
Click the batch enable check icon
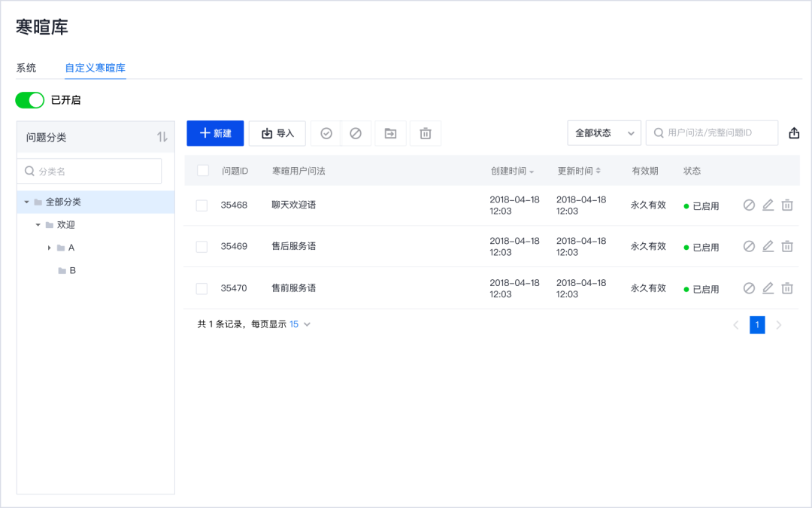pos(326,133)
